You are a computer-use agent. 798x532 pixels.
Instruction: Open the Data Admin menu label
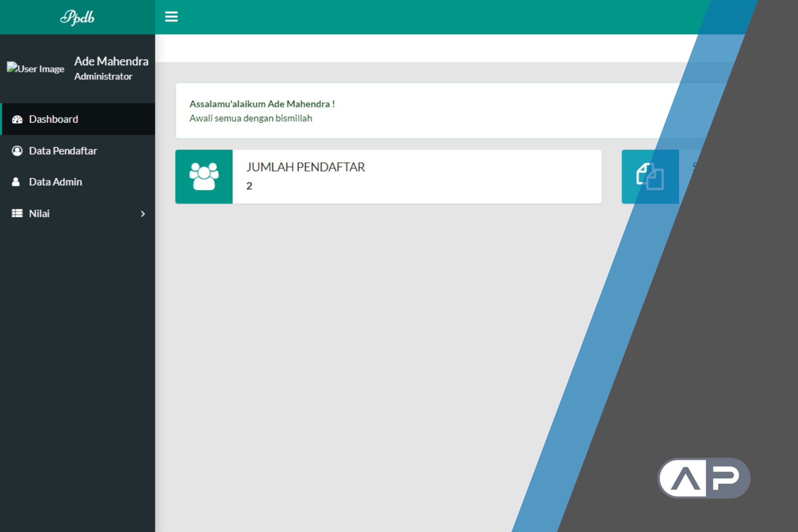(x=55, y=182)
